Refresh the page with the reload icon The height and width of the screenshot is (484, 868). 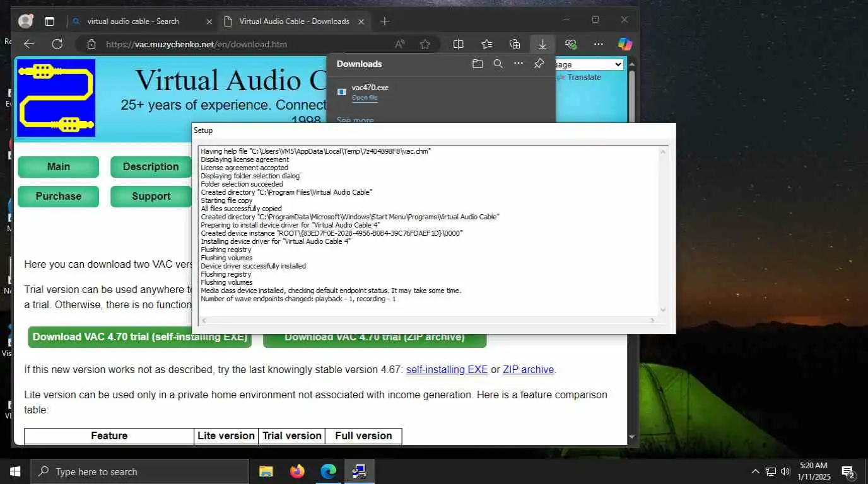pos(57,44)
